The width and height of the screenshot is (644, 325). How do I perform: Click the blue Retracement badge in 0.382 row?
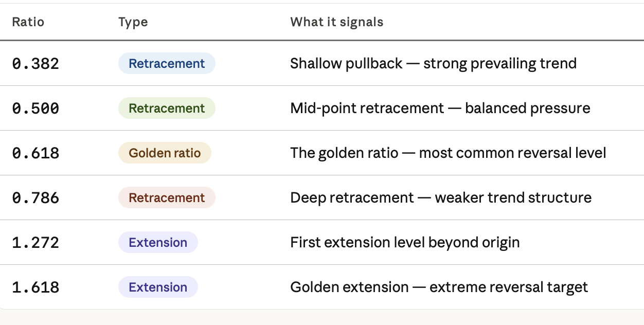tap(167, 63)
